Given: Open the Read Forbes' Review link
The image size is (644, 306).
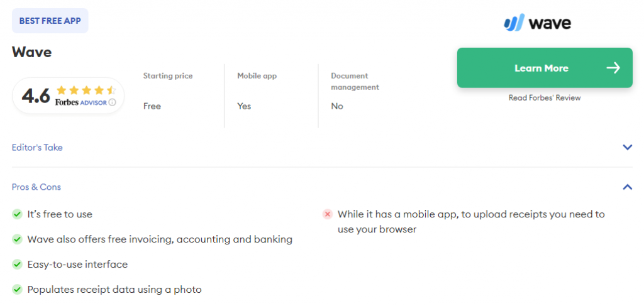Looking at the screenshot, I should pyautogui.click(x=545, y=98).
